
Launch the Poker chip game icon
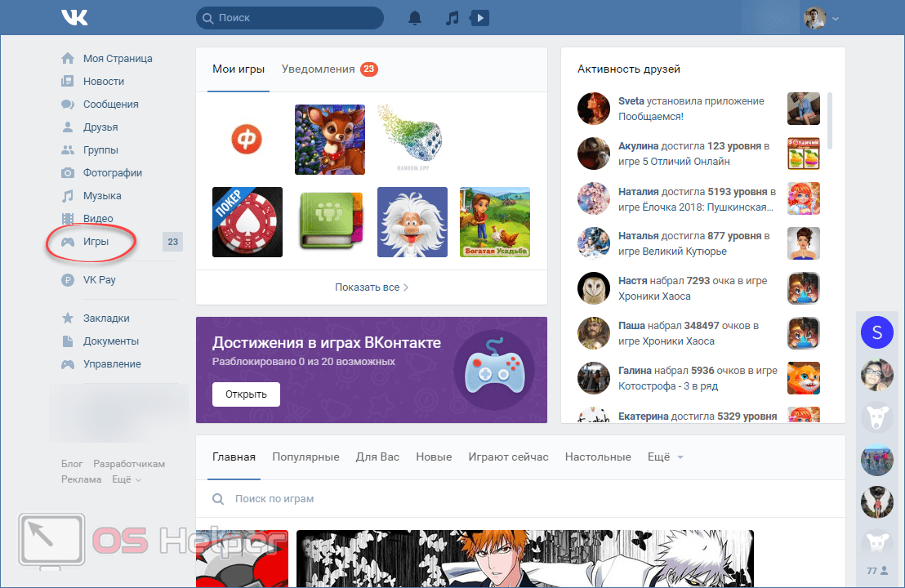(247, 222)
